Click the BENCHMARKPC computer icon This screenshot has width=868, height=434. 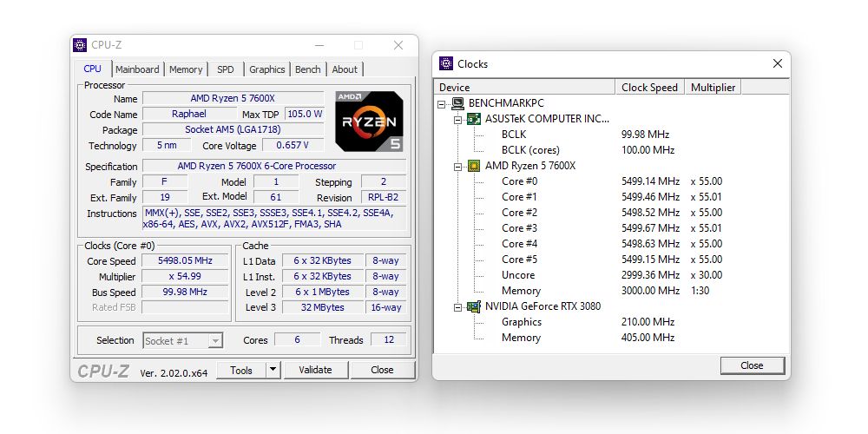tap(457, 103)
